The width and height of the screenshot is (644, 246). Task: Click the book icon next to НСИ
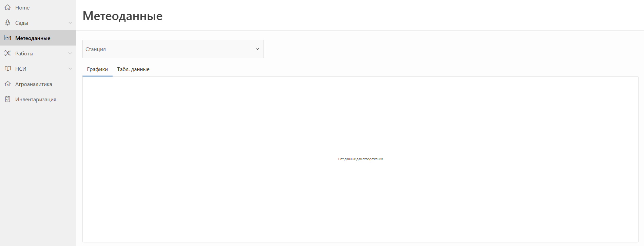pyautogui.click(x=7, y=69)
